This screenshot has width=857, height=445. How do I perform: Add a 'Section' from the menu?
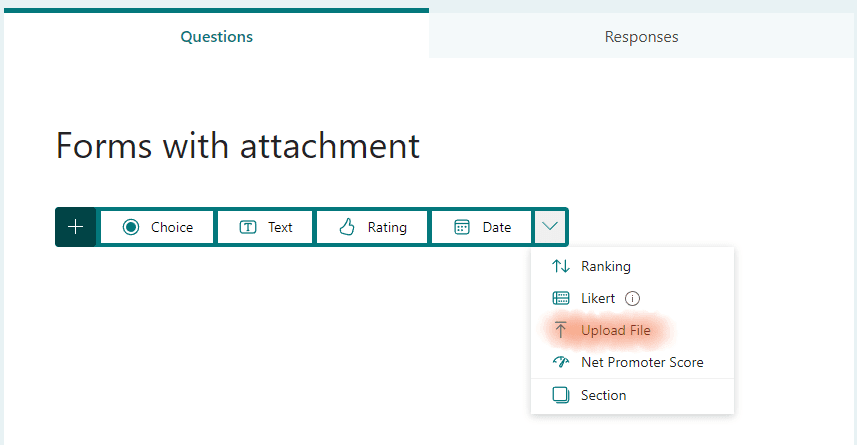click(x=603, y=395)
